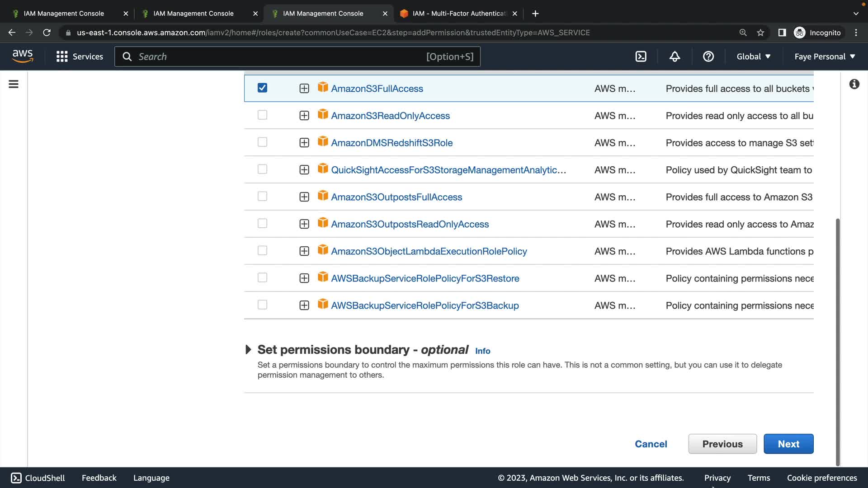
Task: Open the help question mark icon
Action: click(708, 56)
